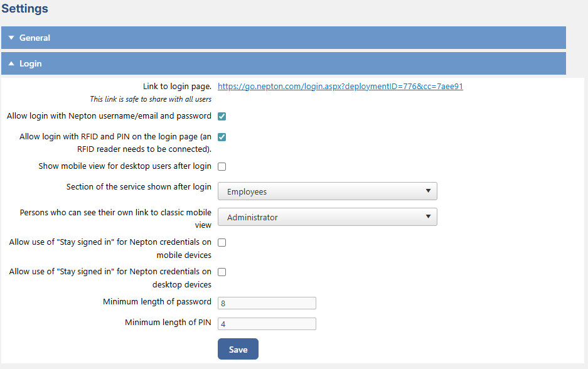This screenshot has width=588, height=369.
Task: Click the minimum length of PIN field
Action: point(266,323)
